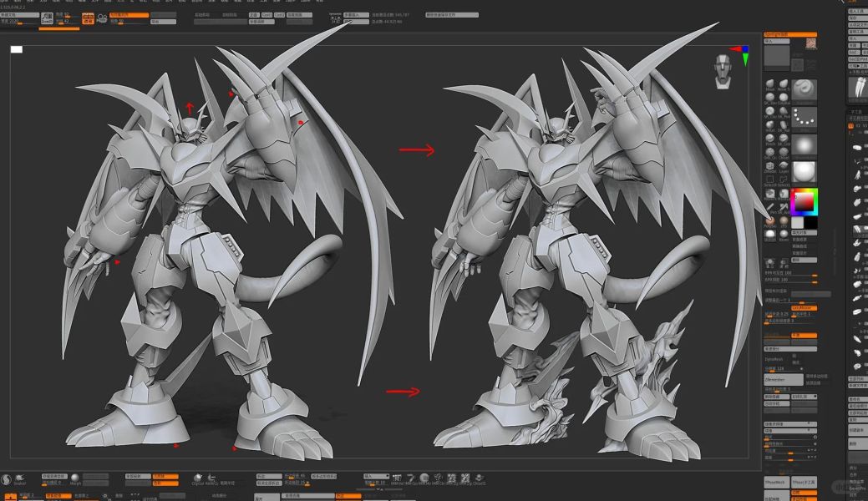Select the Morph sphere icon on bottom shelf

(74, 477)
